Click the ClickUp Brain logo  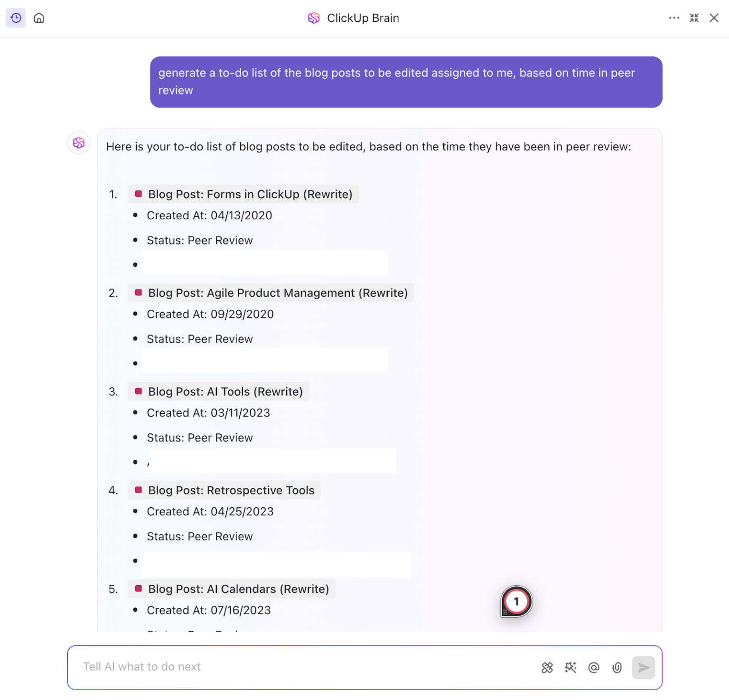314,18
